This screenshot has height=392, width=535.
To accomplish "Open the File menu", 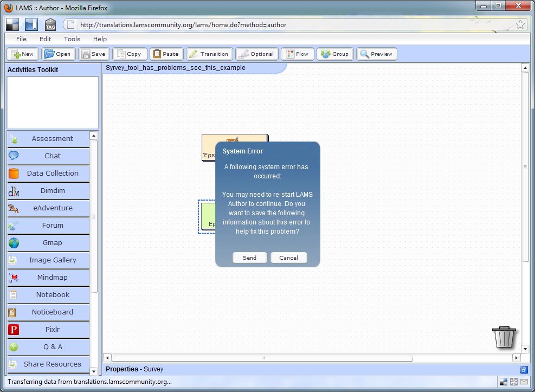I will click(x=21, y=39).
